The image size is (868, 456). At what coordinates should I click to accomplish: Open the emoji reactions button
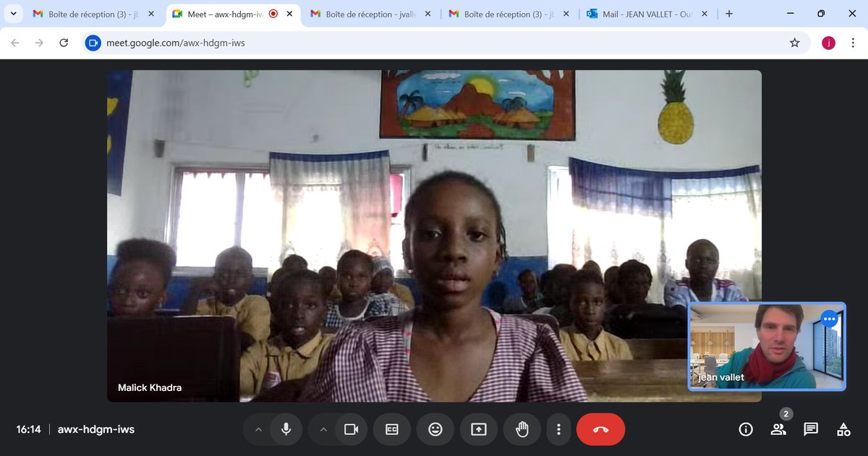[435, 429]
